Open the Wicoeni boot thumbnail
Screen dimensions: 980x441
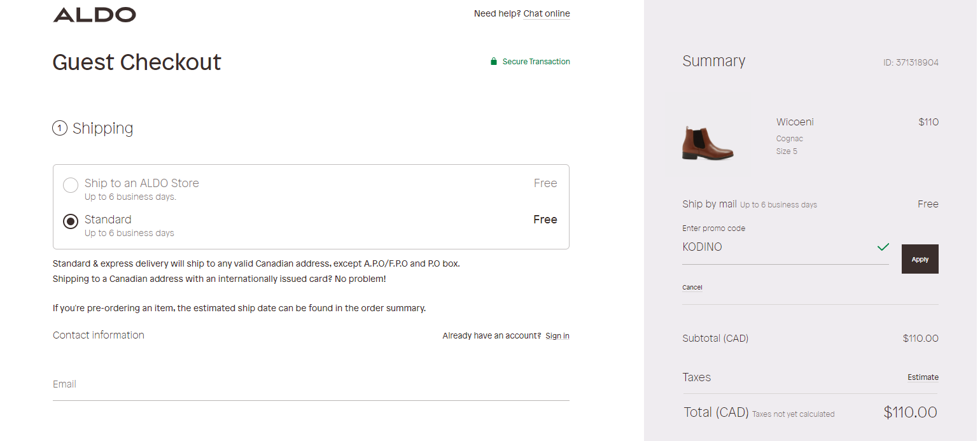click(708, 143)
